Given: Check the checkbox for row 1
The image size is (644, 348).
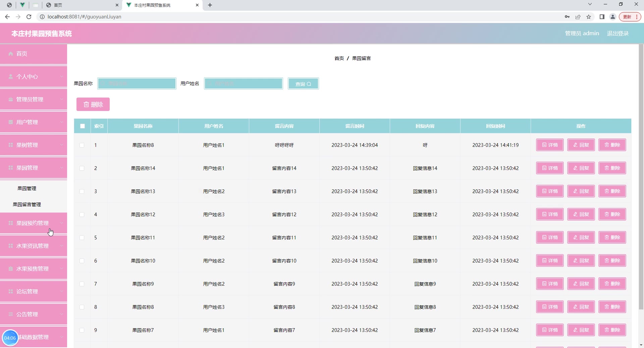Looking at the screenshot, I should 82,145.
